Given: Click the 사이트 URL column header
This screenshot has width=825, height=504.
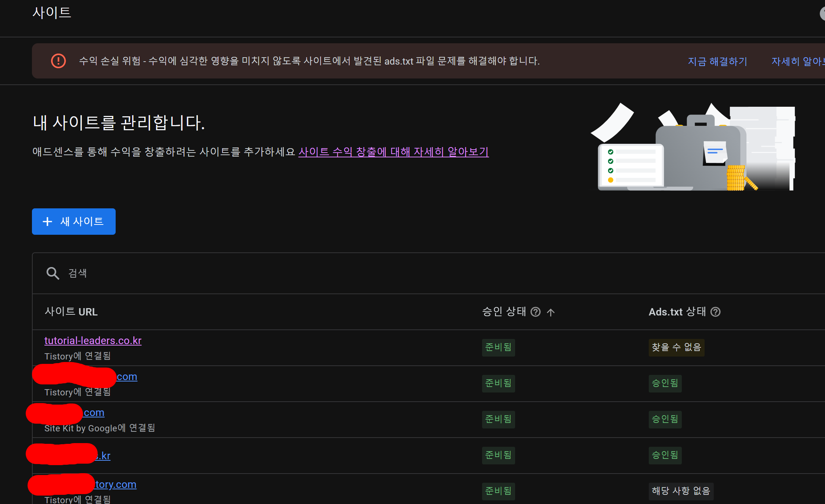Looking at the screenshot, I should pos(71,312).
